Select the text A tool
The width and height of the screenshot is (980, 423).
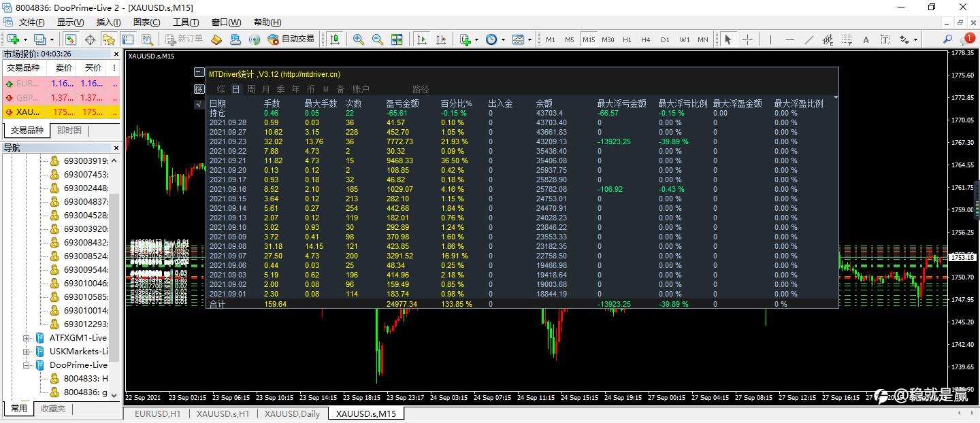click(867, 39)
